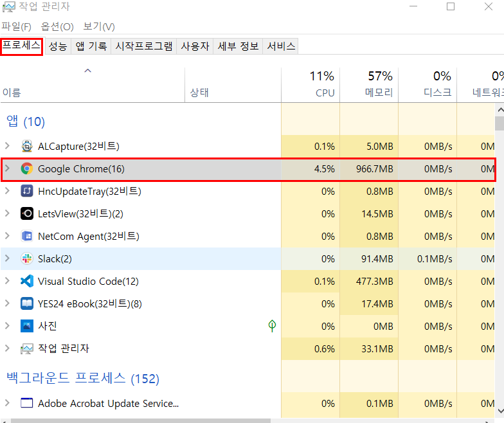Click the vertical scrollbar up arrow
Viewport: 504px width, 423px height.
(500, 110)
